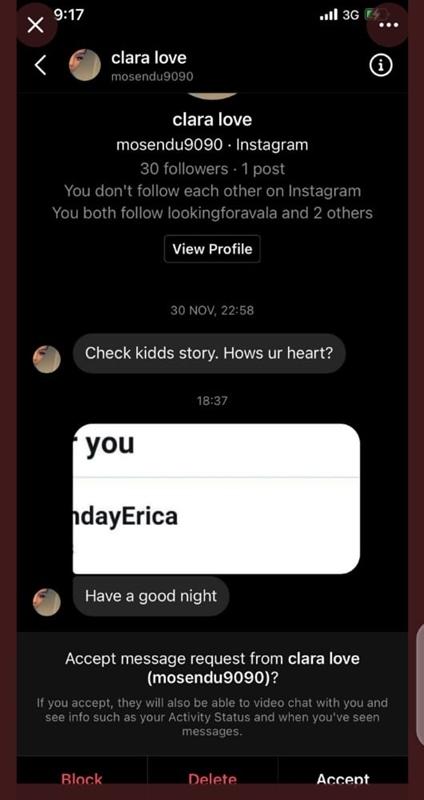The height and width of the screenshot is (800, 424).
Task: Open the three-dot more options menu
Action: [389, 24]
